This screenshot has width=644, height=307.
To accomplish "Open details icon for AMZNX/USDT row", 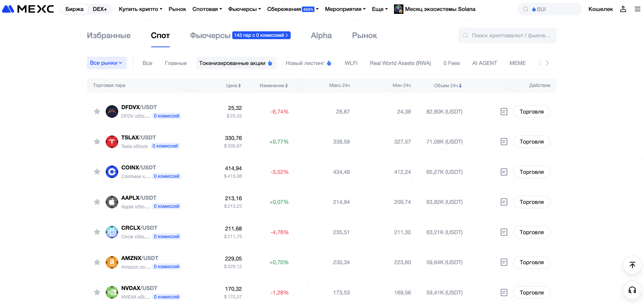I will tap(504, 262).
